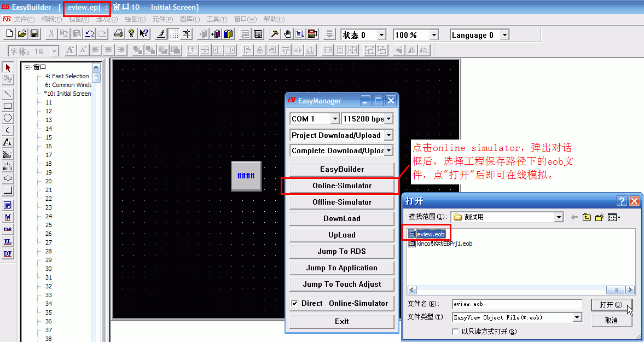Collapse the 窗口 tree root node
This screenshot has width=644, height=342.
coord(27,67)
